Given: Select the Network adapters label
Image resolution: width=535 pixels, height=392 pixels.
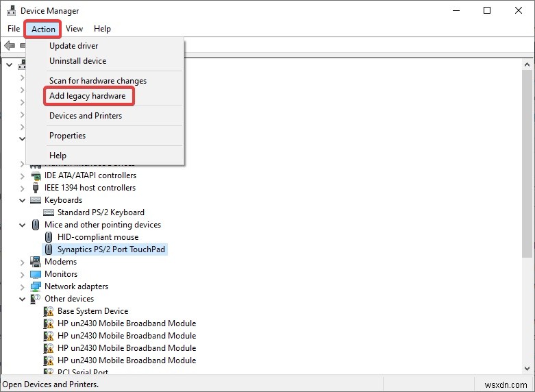Looking at the screenshot, I should tap(76, 286).
